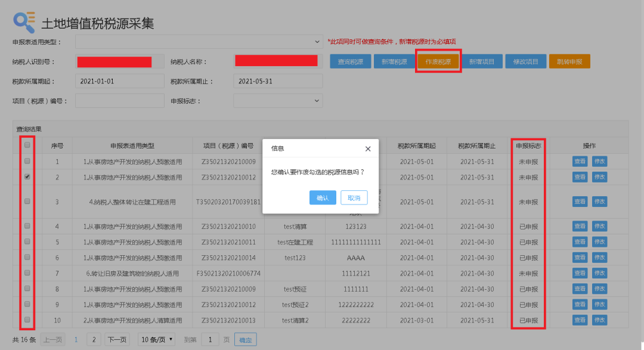Screen dimensions: 644x350
Task: Click the 修改 button for test在建工程 row
Action: coord(599,241)
